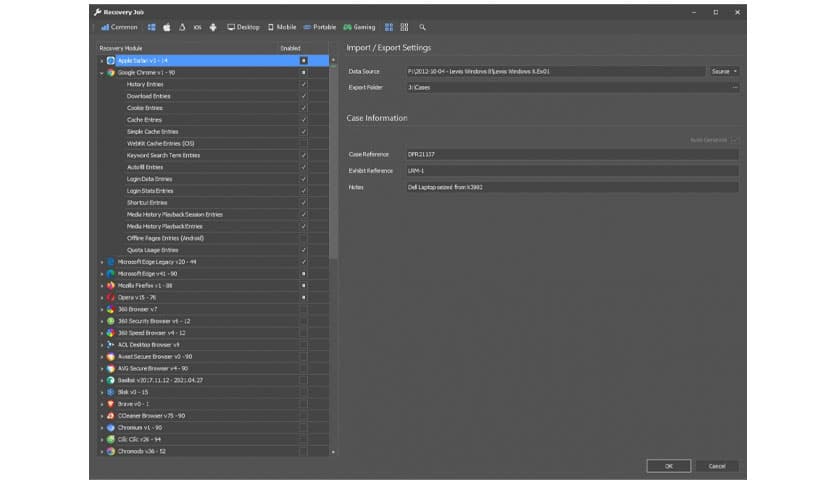
Task: Switch to Portable filter tab
Action: tap(320, 27)
